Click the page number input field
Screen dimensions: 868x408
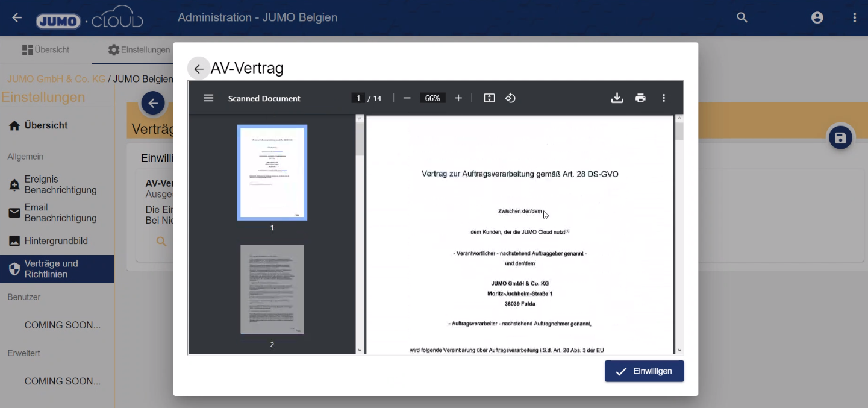click(358, 98)
